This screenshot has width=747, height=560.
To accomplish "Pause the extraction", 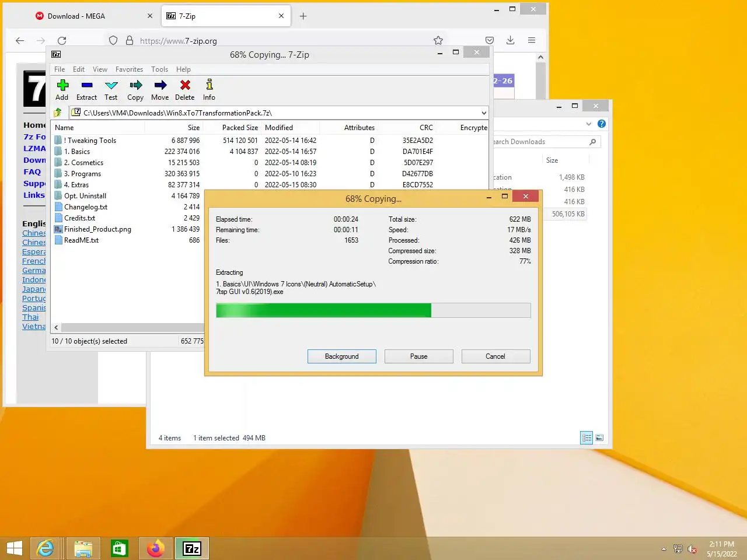I will pos(419,356).
